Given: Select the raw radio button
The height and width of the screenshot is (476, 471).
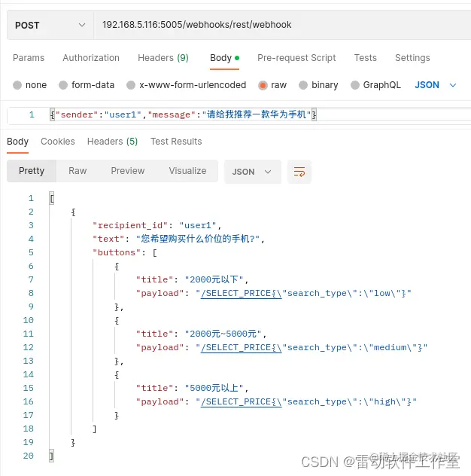Looking at the screenshot, I should (x=263, y=85).
